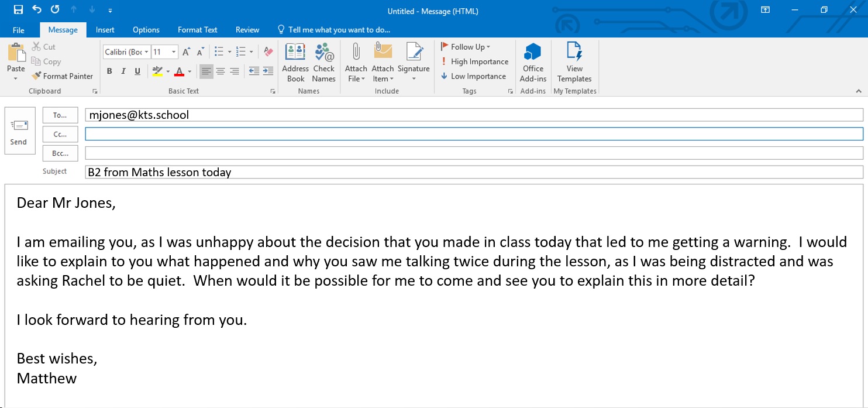Click into the Subject field

click(x=474, y=172)
